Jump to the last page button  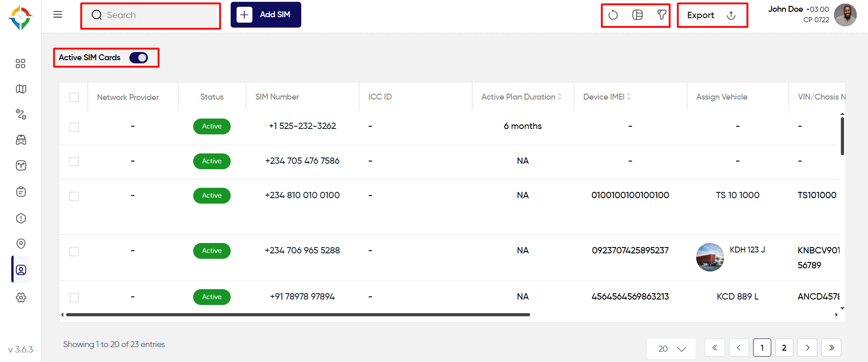pos(831,348)
